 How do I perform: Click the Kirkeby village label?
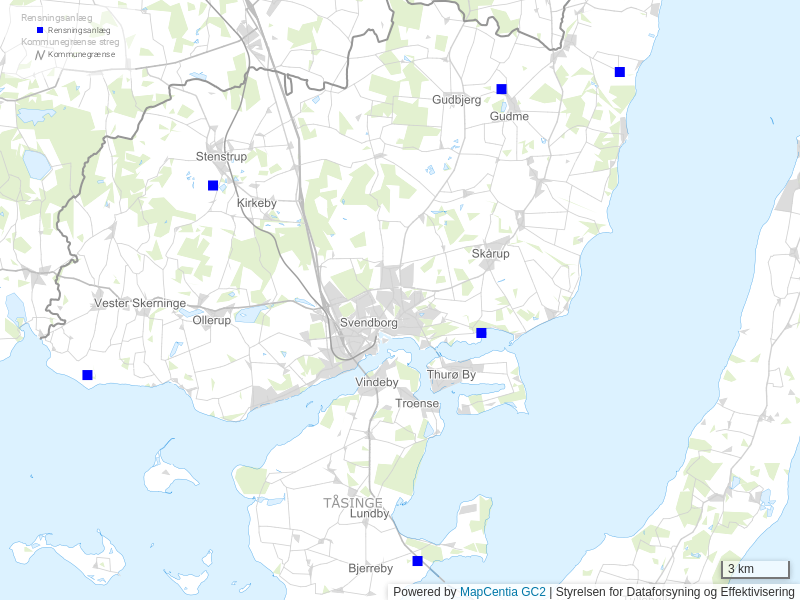click(x=256, y=203)
